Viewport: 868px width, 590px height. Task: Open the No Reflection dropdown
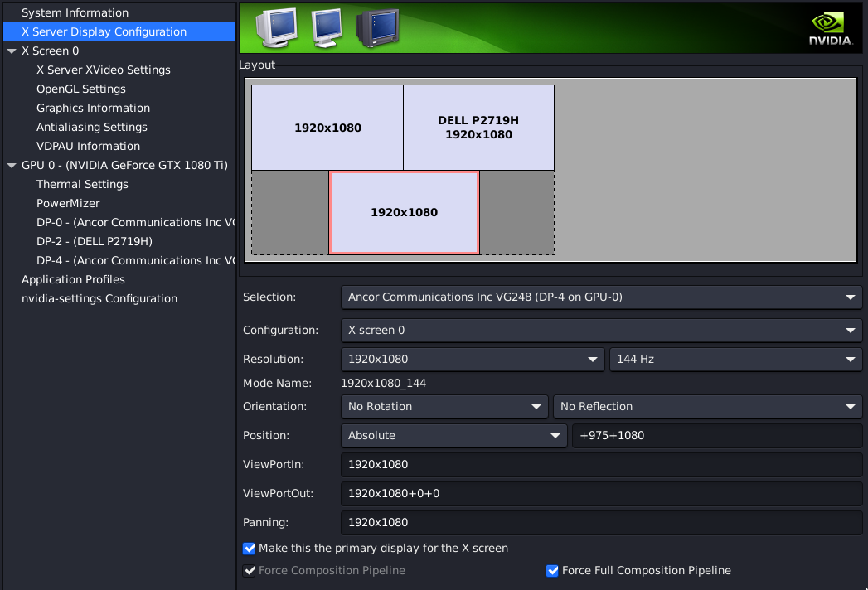tap(707, 407)
